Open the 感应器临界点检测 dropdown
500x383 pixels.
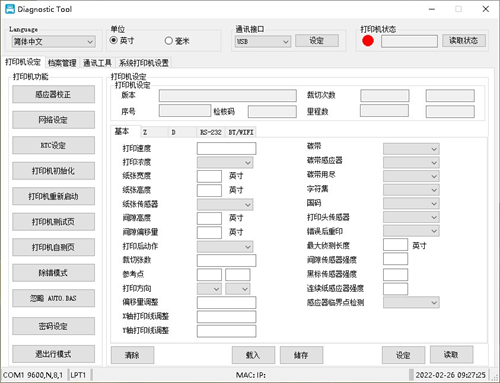point(411,303)
